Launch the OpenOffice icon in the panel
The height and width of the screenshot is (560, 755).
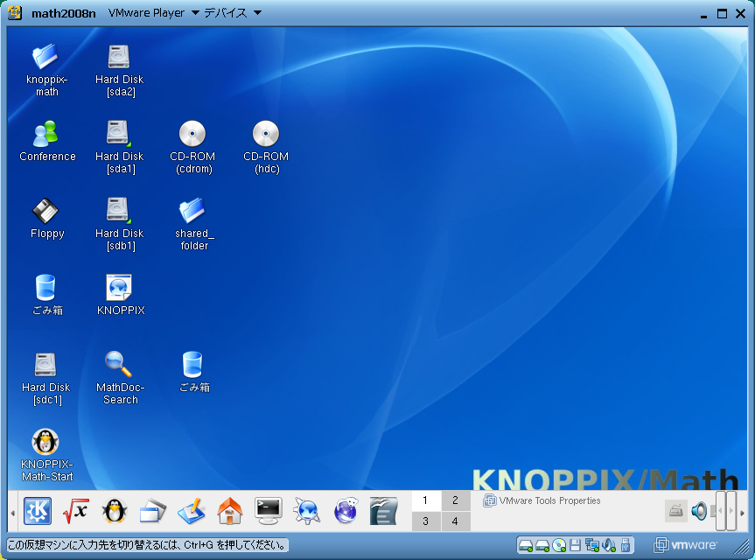[384, 511]
